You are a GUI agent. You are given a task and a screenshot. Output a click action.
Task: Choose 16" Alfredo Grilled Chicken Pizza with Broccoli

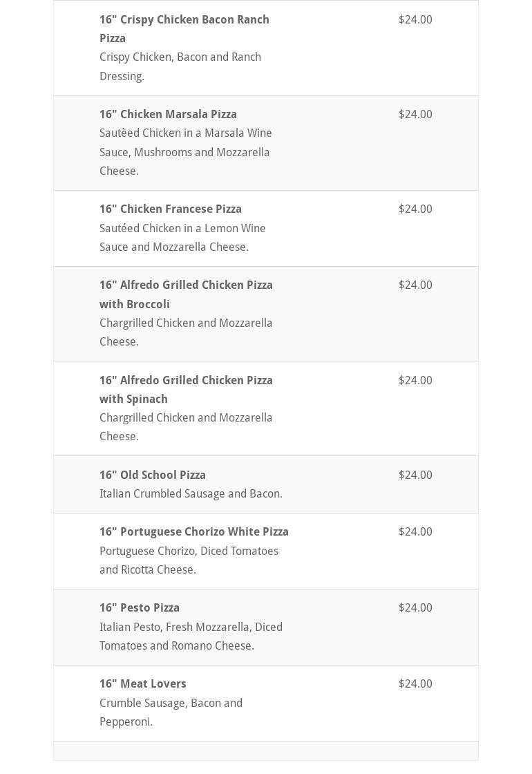[186, 294]
